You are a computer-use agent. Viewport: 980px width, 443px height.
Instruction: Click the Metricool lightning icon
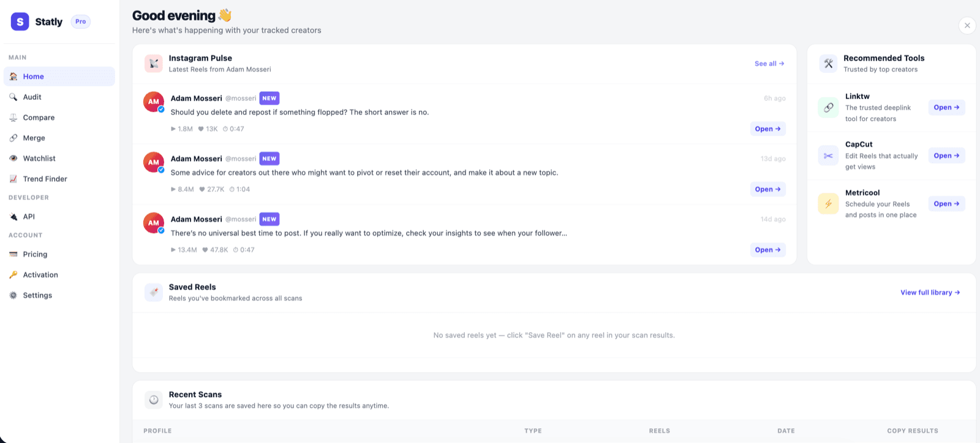828,204
